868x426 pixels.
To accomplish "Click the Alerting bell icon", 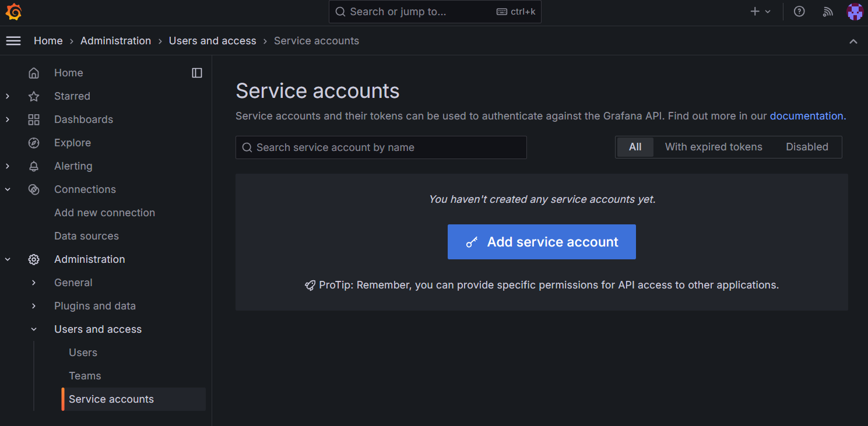I will (34, 166).
